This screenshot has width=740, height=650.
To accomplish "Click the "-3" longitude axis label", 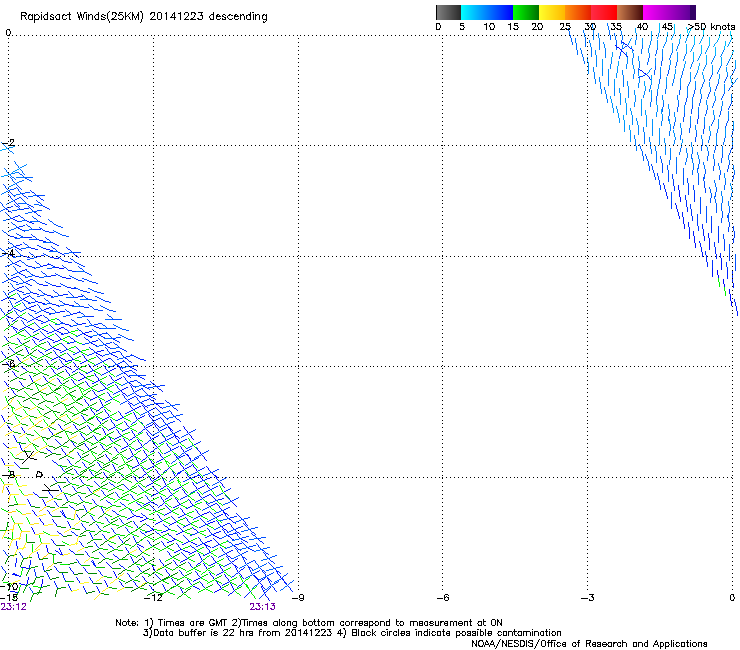I will click(587, 598).
